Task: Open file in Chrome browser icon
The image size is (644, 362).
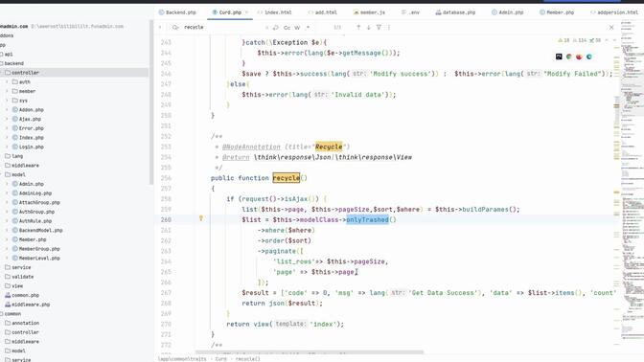Action: [x=569, y=57]
